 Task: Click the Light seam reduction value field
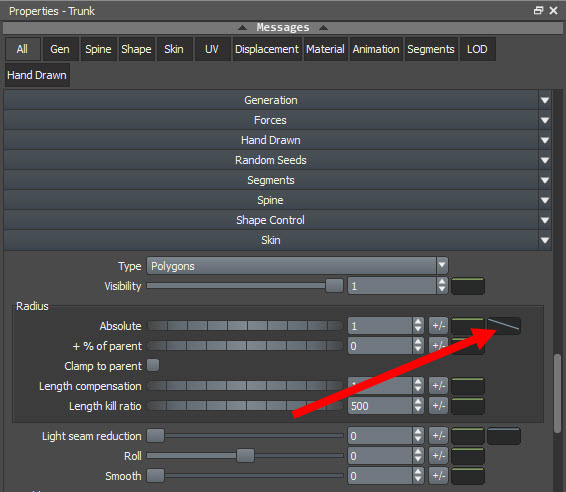tap(381, 436)
